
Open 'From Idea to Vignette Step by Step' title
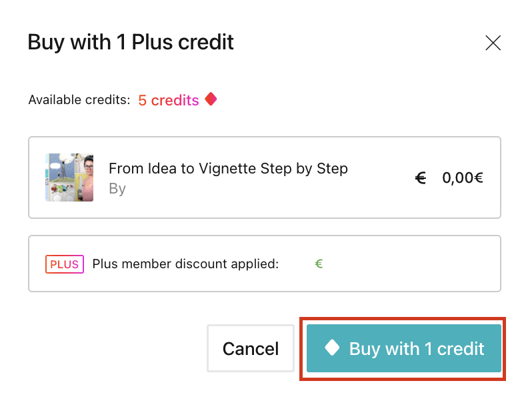point(229,168)
